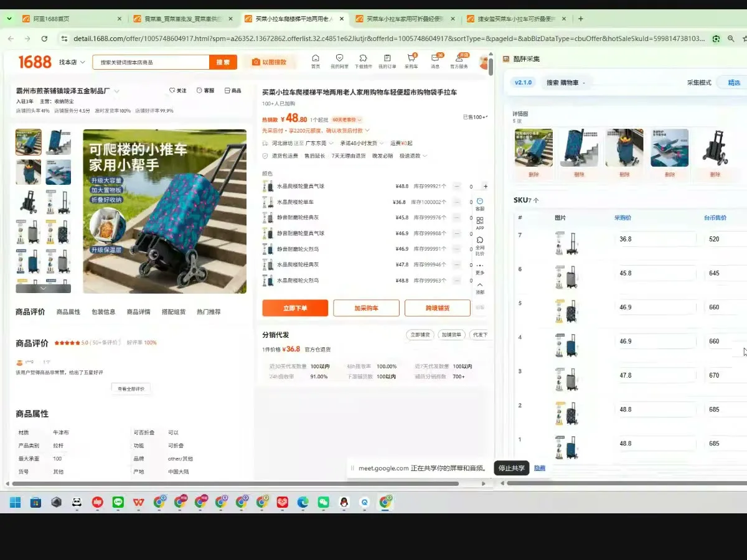This screenshot has height=560, width=747.
Task: Open the 首页 home icon in 1688 header
Action: coord(316,61)
